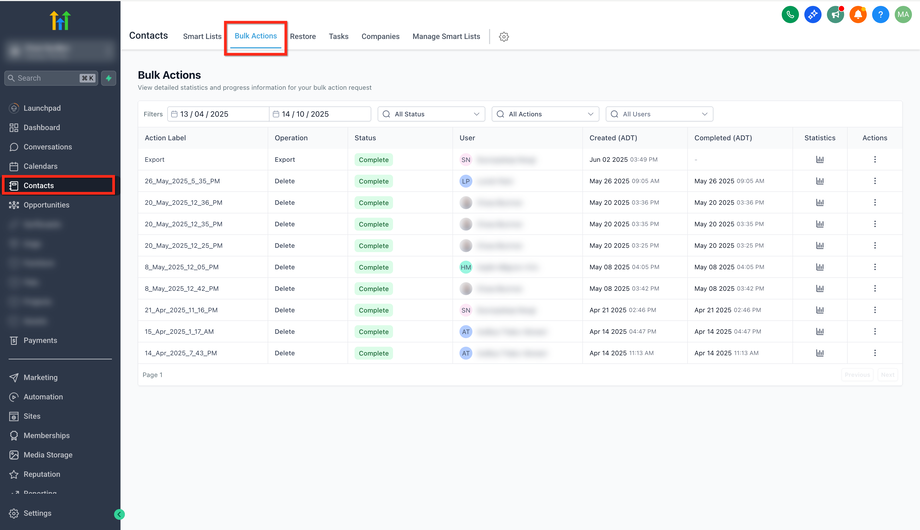
Task: Expand the All Users filter dropdown
Action: (x=659, y=114)
